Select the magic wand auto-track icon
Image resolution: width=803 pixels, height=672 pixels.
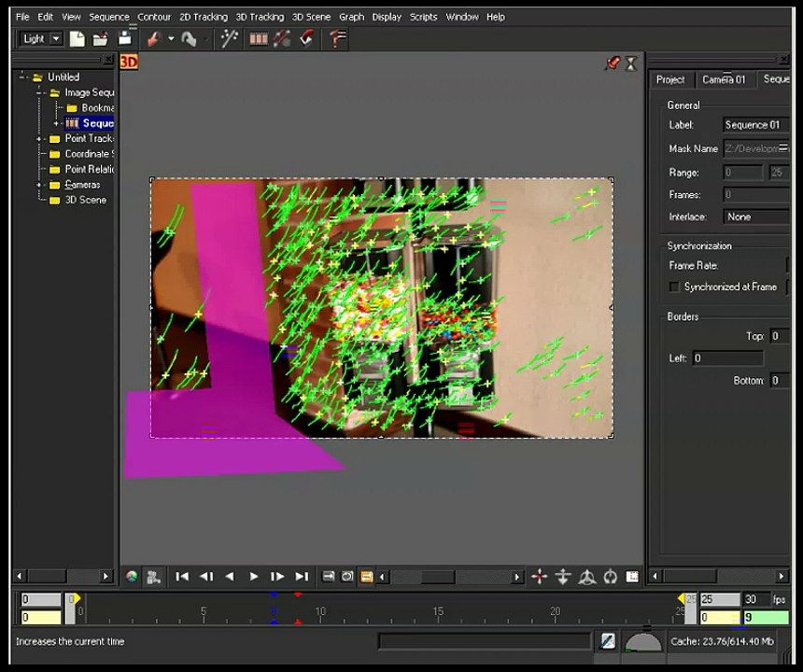point(229,39)
